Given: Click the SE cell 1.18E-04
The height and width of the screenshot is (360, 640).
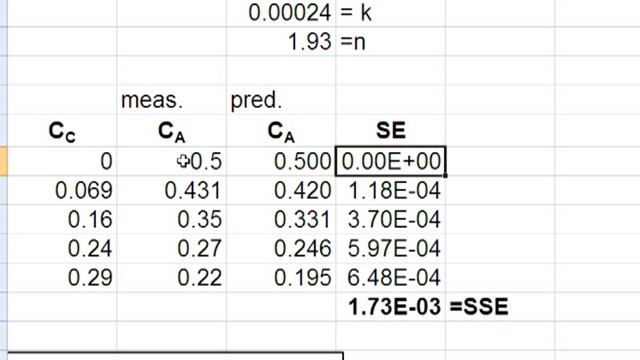Looking at the screenshot, I should (390, 191).
